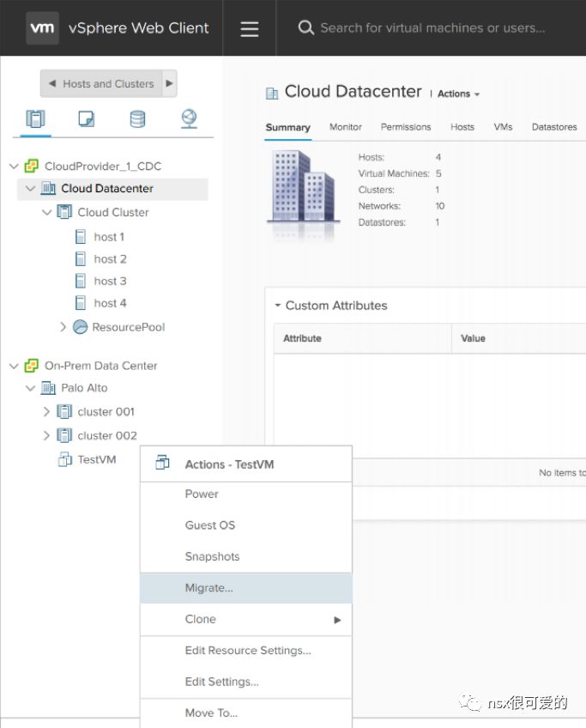586x728 pixels.
Task: Choose Power from the TestVM menu
Action: tap(246, 494)
